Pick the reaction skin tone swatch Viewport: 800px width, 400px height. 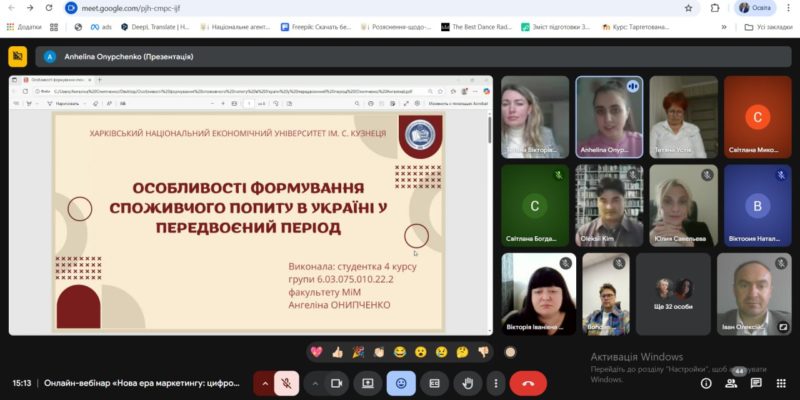point(510,352)
